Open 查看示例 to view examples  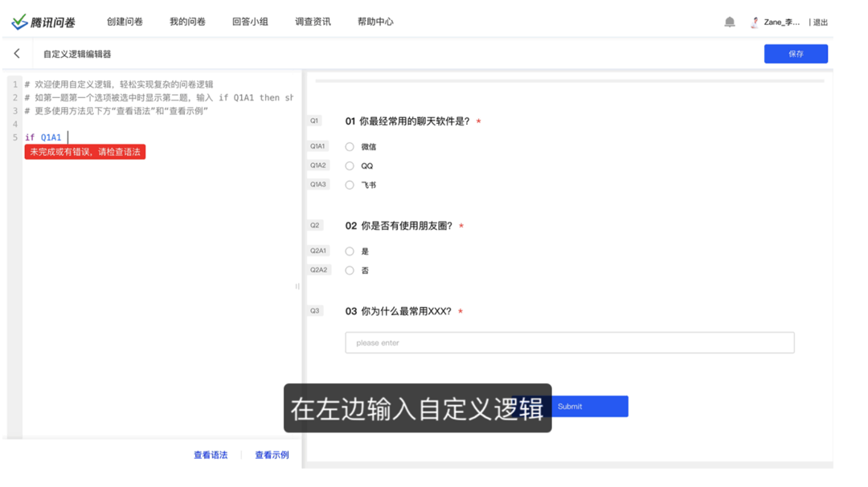click(271, 454)
